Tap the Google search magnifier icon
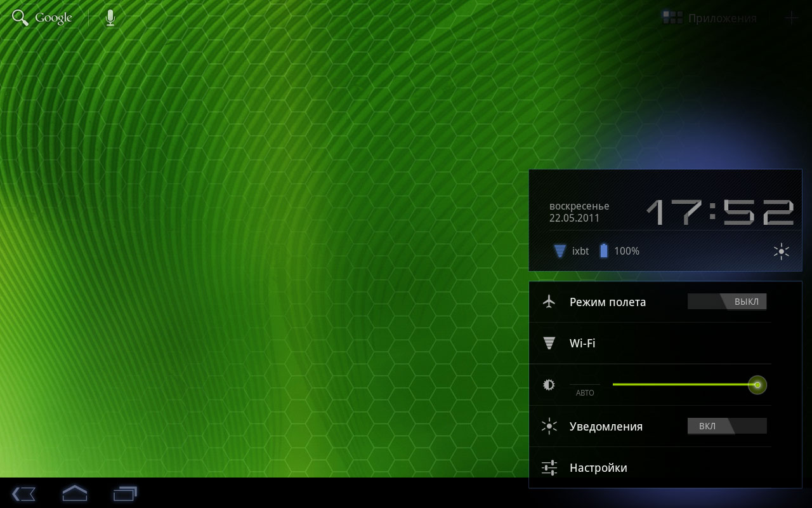This screenshot has width=812, height=508. coord(20,18)
